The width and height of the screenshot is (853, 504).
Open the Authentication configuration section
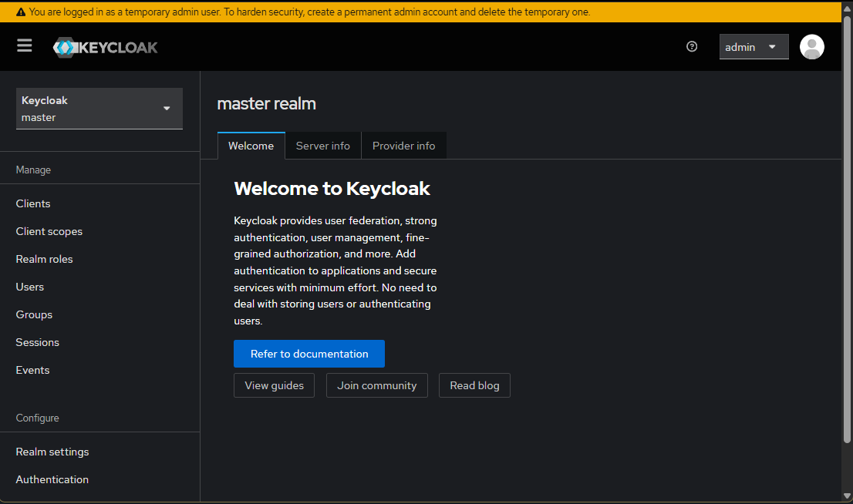coord(52,479)
